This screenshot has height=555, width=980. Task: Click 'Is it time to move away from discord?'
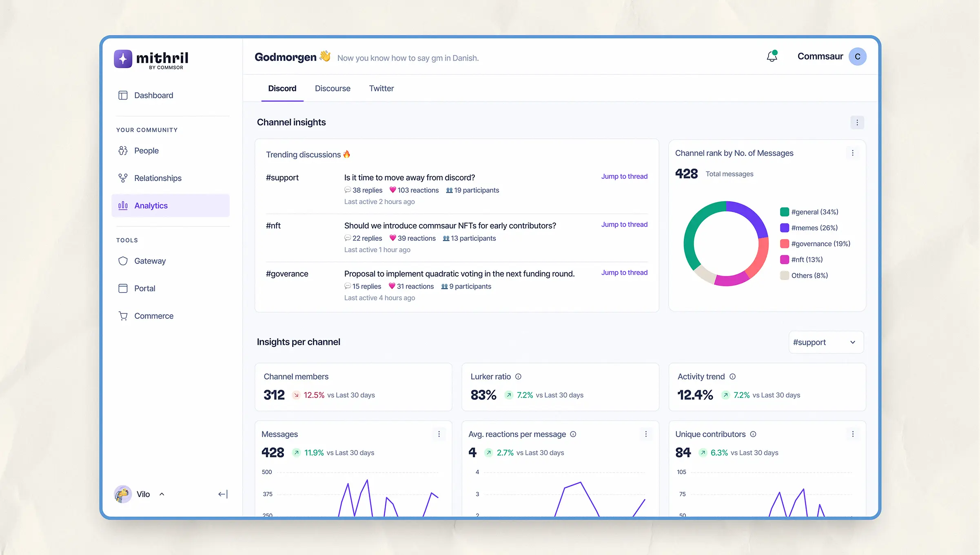pos(409,178)
